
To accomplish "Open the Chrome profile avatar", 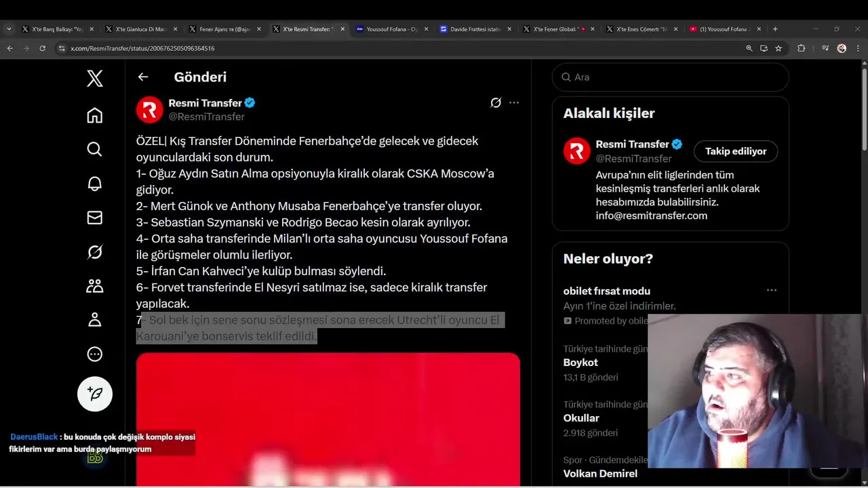I will pyautogui.click(x=842, y=48).
